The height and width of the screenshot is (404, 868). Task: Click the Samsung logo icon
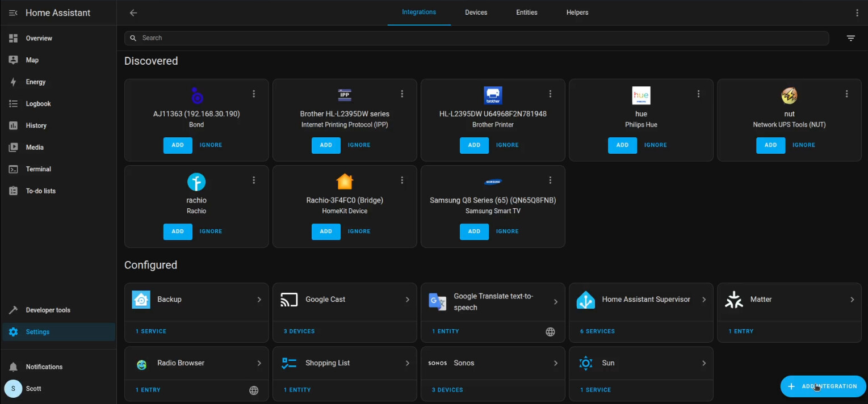(493, 182)
